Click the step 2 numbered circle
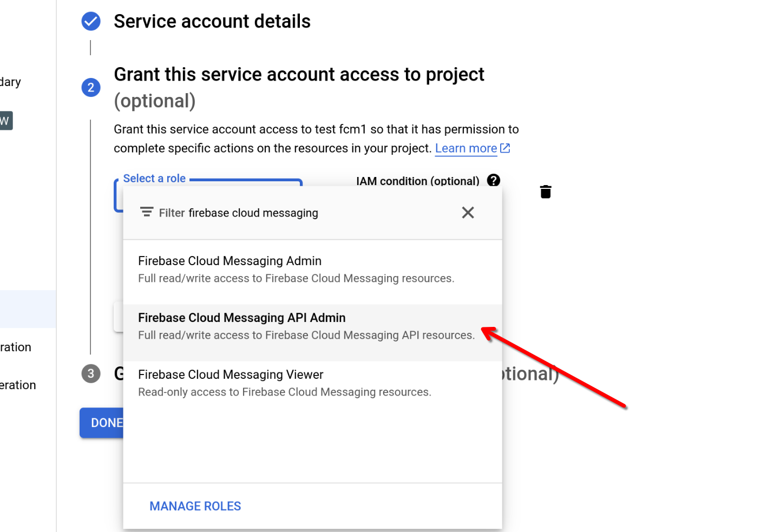Image resolution: width=780 pixels, height=532 pixels. 91,87
